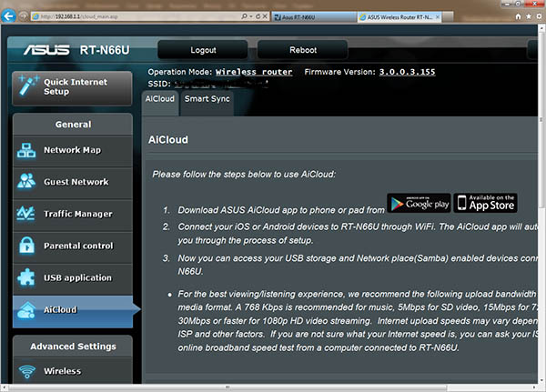Click the Logout button
Viewport: 546px width, 392px height.
pos(203,50)
